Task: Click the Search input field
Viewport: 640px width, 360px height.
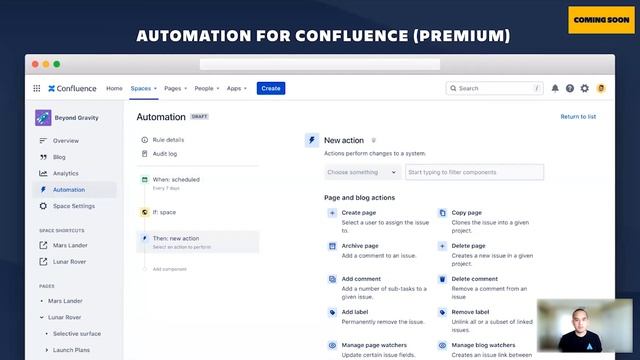Action: click(x=494, y=88)
